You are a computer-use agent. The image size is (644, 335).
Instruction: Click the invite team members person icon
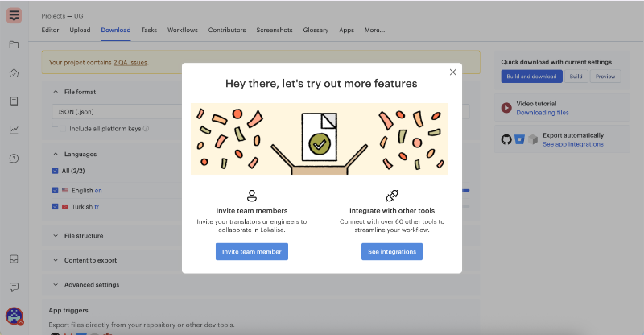point(252,196)
